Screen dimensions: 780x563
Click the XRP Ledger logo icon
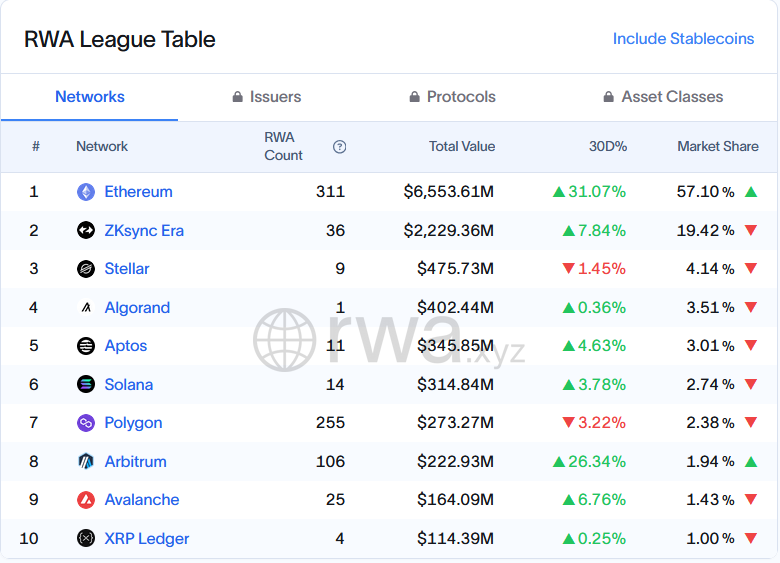pyautogui.click(x=86, y=539)
